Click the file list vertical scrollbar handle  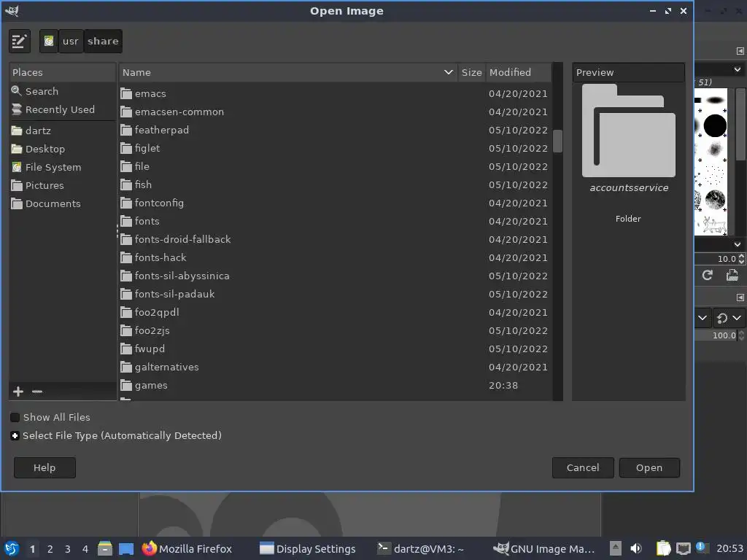click(557, 141)
